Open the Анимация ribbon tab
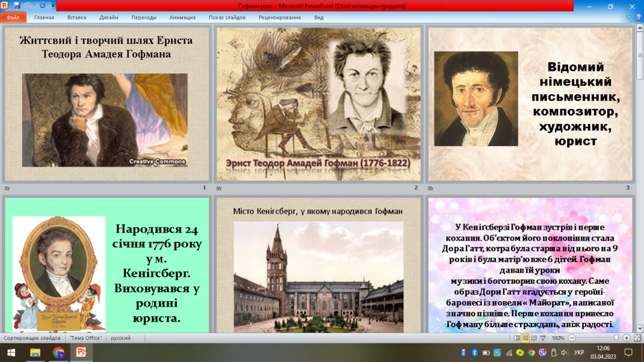This screenshot has width=644, height=362. [x=182, y=17]
